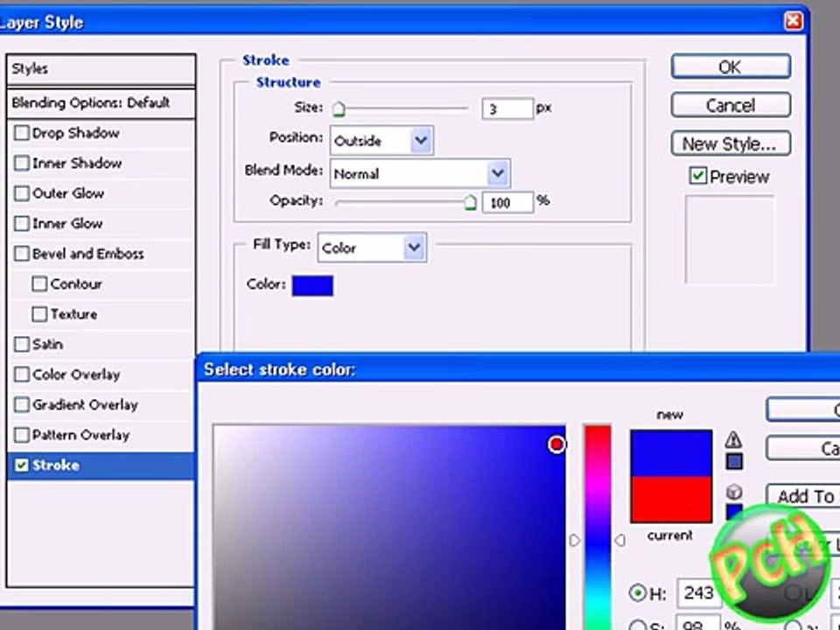Click the OK button in Layer Style
Screen dimensions: 840x630
731,67
